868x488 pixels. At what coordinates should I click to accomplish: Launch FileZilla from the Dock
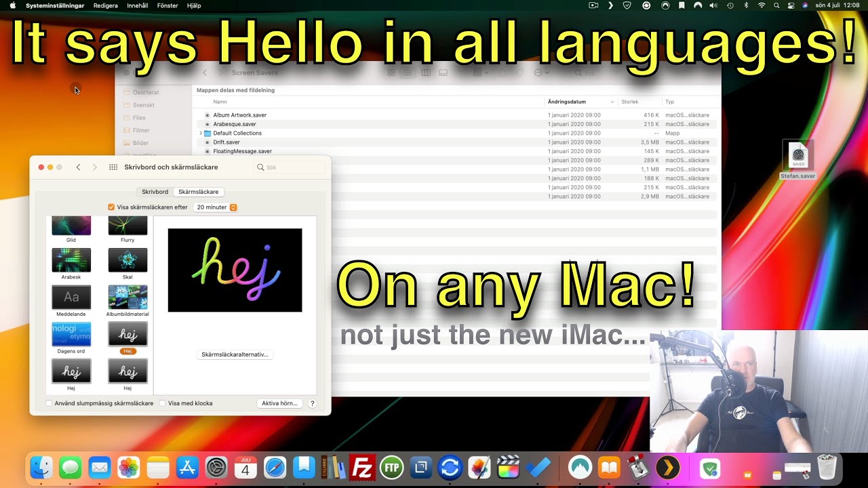point(363,467)
